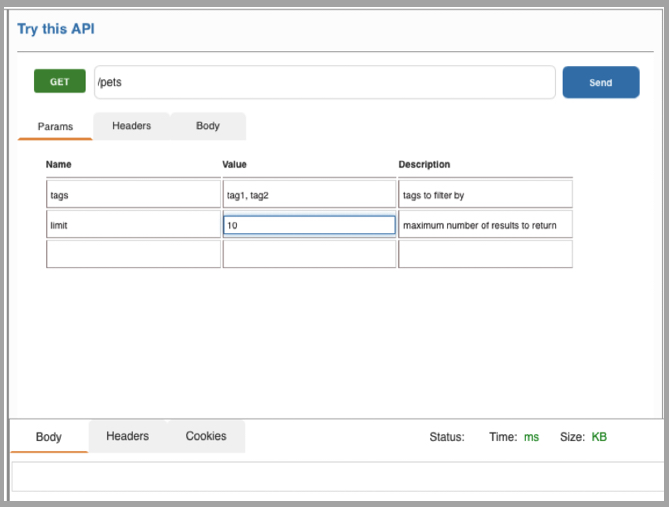Click the 'tags' parameter name field
Image resolution: width=669 pixels, height=507 pixels.
point(133,195)
